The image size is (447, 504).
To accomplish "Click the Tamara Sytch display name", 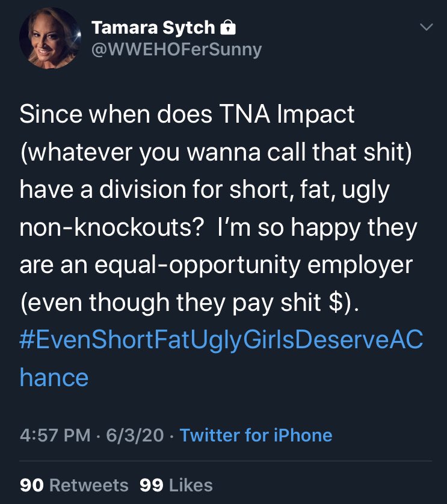I will click(153, 27).
